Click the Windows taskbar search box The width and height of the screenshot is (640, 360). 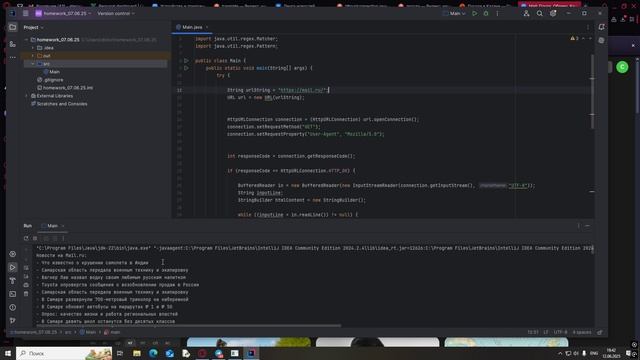tap(64, 353)
